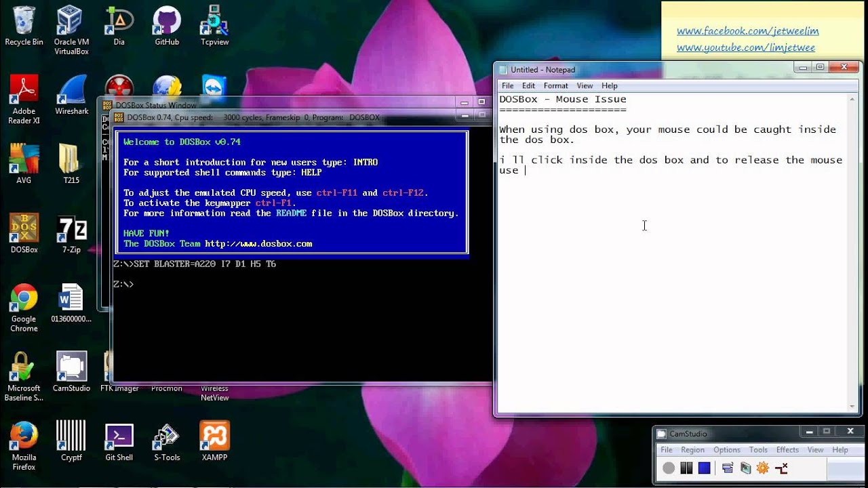Open CamStudio View menu
This screenshot has height=488, width=868.
[815, 449]
